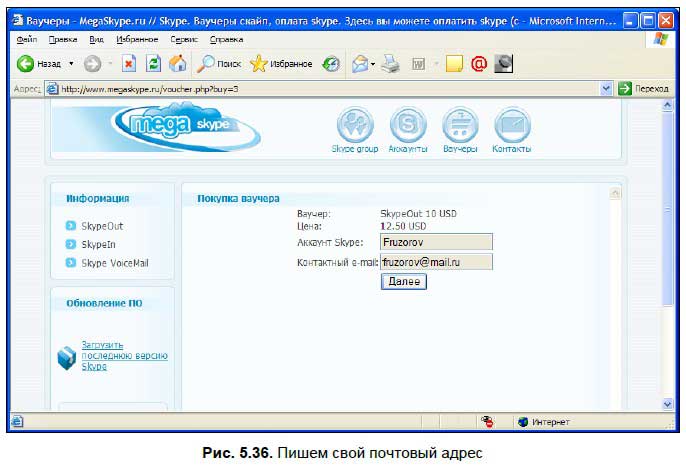Open the Back button history dropdown arrow
Image resolution: width=686 pixels, height=467 pixels.
point(71,64)
